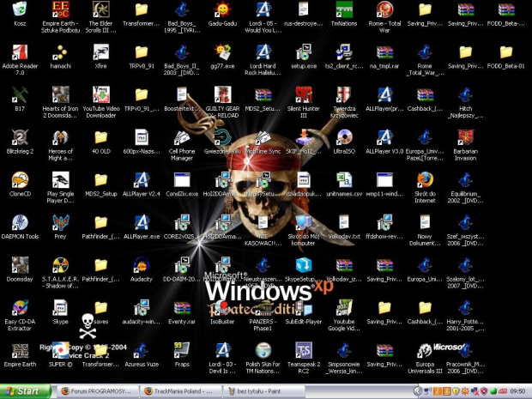Launch Fraps shortcut
532x399 pixels.
click(182, 350)
